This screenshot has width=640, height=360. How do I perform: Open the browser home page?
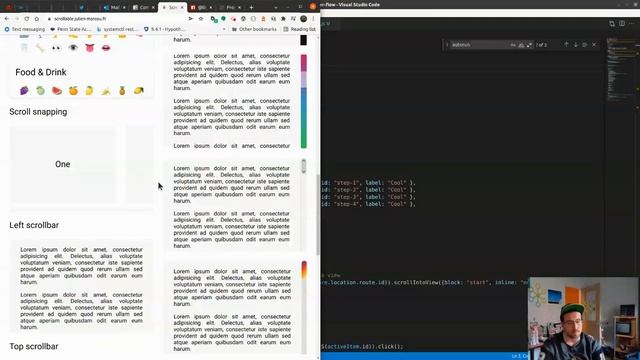click(x=37, y=19)
